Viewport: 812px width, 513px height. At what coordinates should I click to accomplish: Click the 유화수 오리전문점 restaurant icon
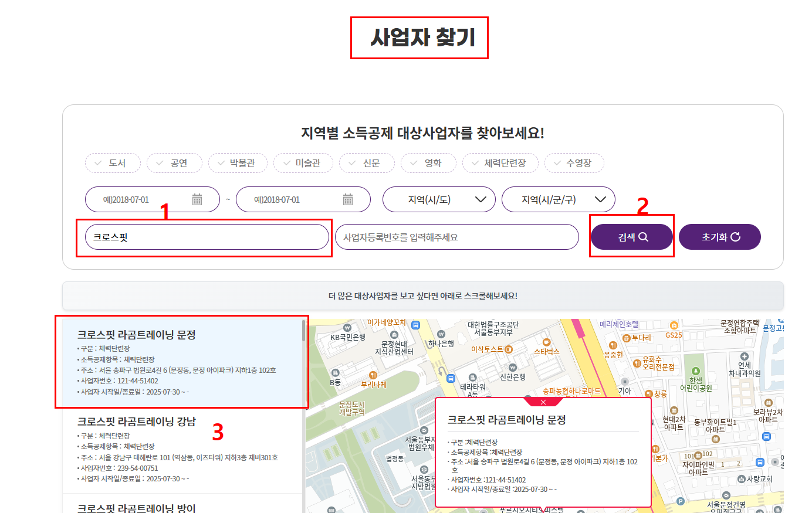point(637,363)
